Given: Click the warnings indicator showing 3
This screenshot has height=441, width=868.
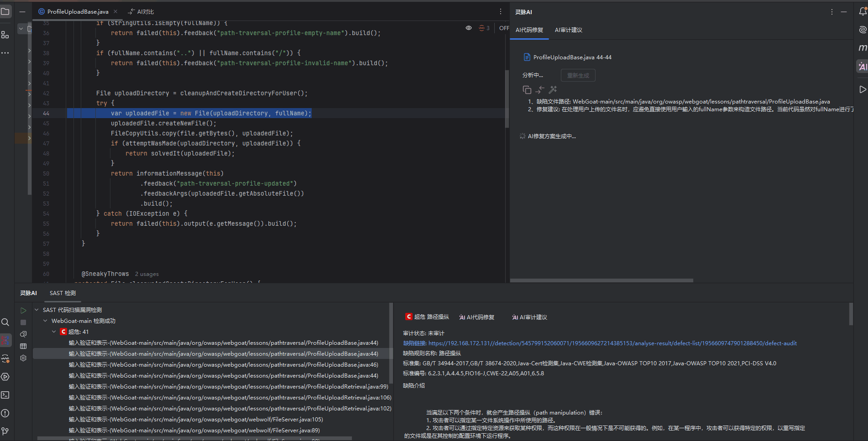Looking at the screenshot, I should (x=484, y=28).
